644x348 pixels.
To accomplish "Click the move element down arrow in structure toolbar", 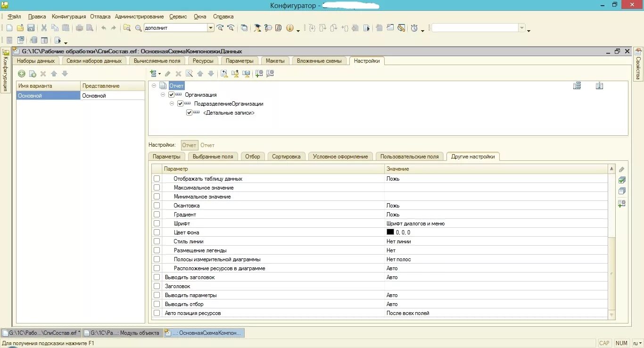I will point(211,74).
